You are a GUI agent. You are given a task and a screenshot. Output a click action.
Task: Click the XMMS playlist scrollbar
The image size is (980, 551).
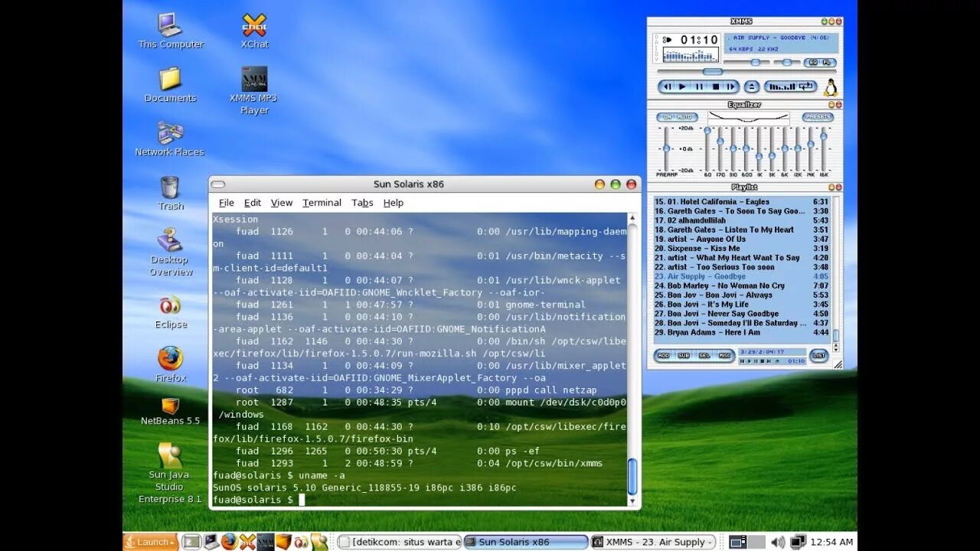pos(835,269)
